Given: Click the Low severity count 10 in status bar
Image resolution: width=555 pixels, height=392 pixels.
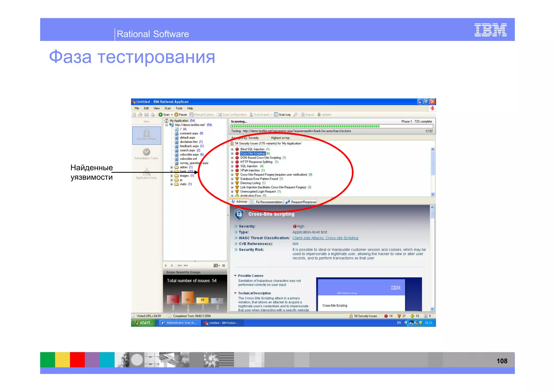Looking at the screenshot, I should click(415, 316).
